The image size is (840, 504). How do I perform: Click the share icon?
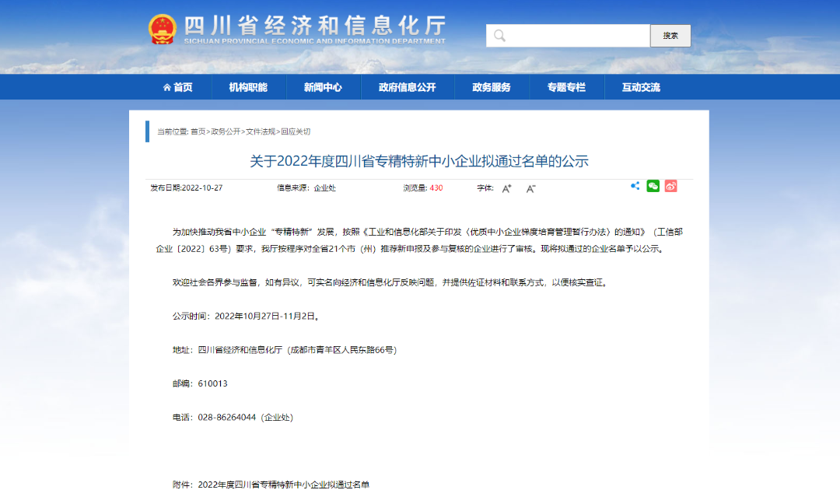(635, 186)
